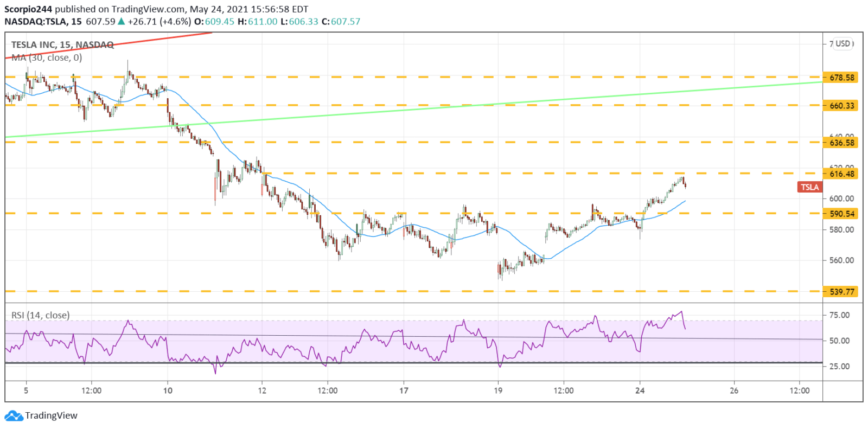This screenshot has height=429, width=868.
Task: Click the NASDAQ:TSLA, 15 symbol header
Action: pyautogui.click(x=43, y=22)
